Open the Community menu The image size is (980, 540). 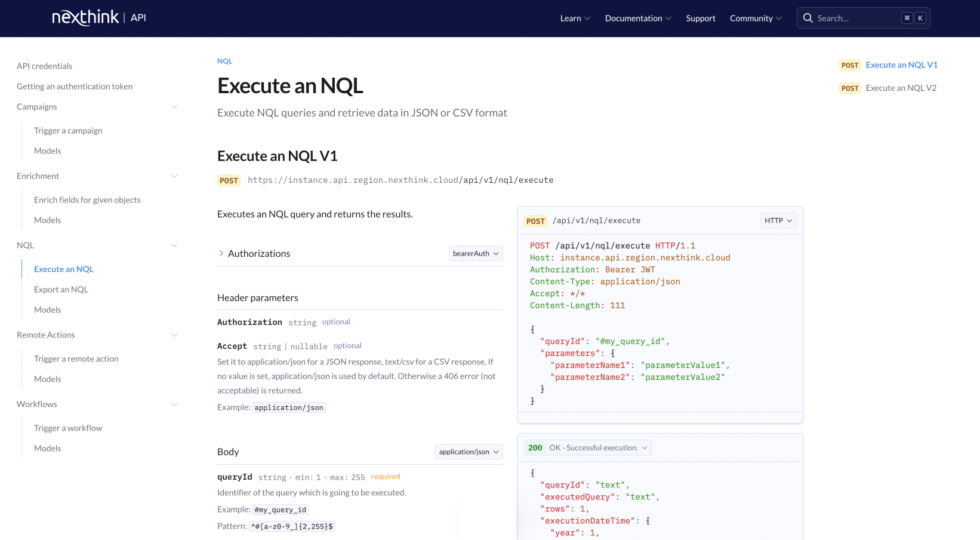(755, 19)
